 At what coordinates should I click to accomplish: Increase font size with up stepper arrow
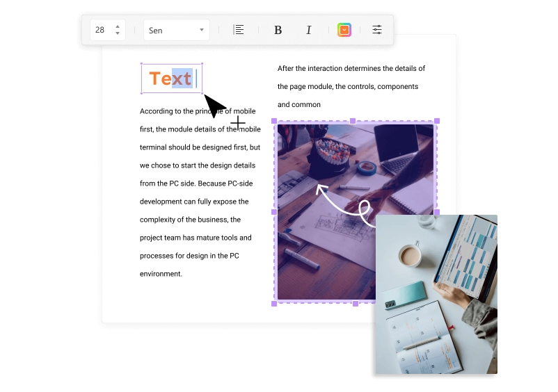coord(118,26)
